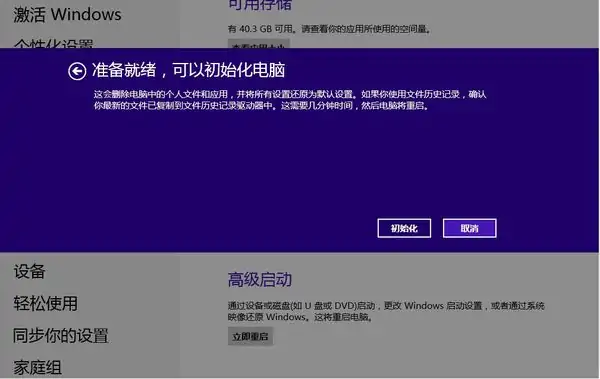Click the text 有 40.3 GB 可用
This screenshot has width=600, height=379.
pyautogui.click(x=260, y=29)
